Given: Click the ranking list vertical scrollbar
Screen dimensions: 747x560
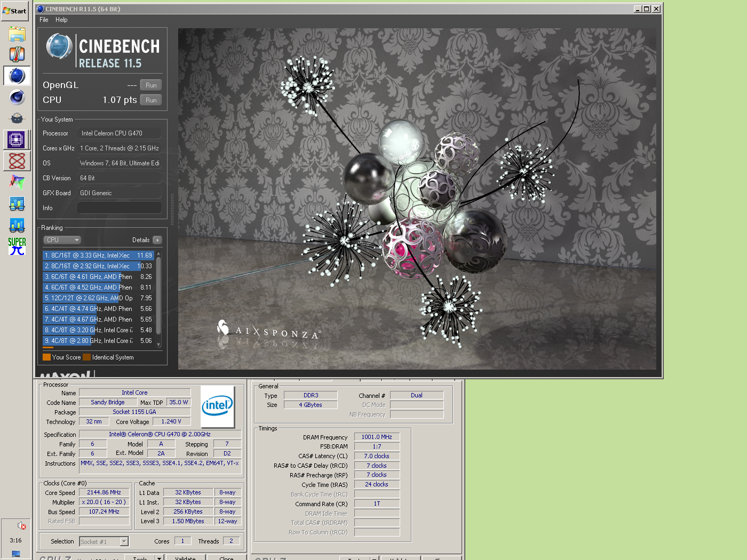Looking at the screenshot, I should 158,299.
